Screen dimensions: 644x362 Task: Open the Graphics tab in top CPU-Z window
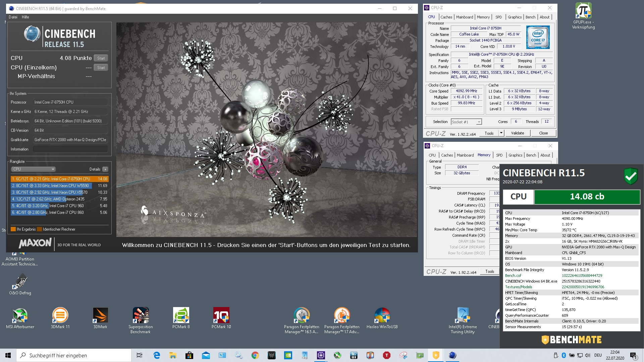[515, 17]
